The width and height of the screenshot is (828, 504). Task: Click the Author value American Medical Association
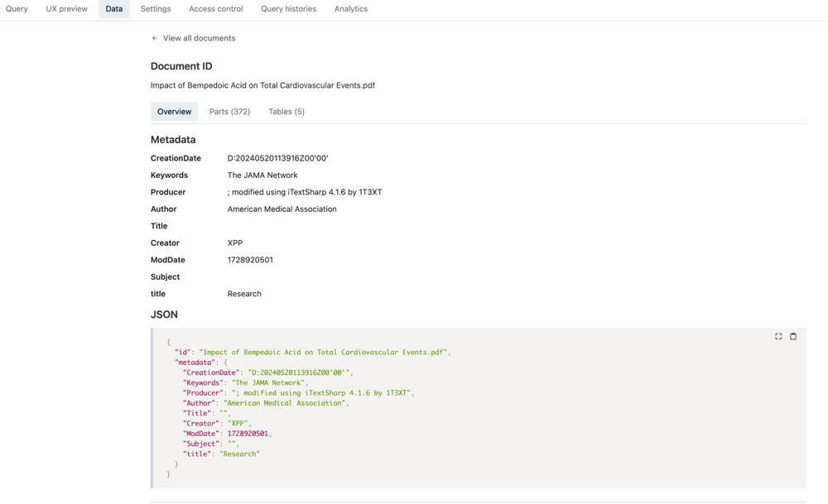tap(282, 209)
